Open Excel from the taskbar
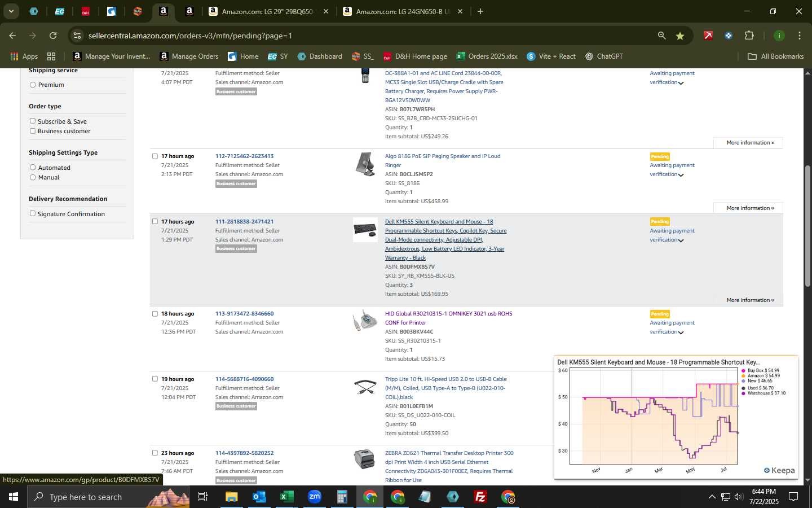 (x=286, y=497)
